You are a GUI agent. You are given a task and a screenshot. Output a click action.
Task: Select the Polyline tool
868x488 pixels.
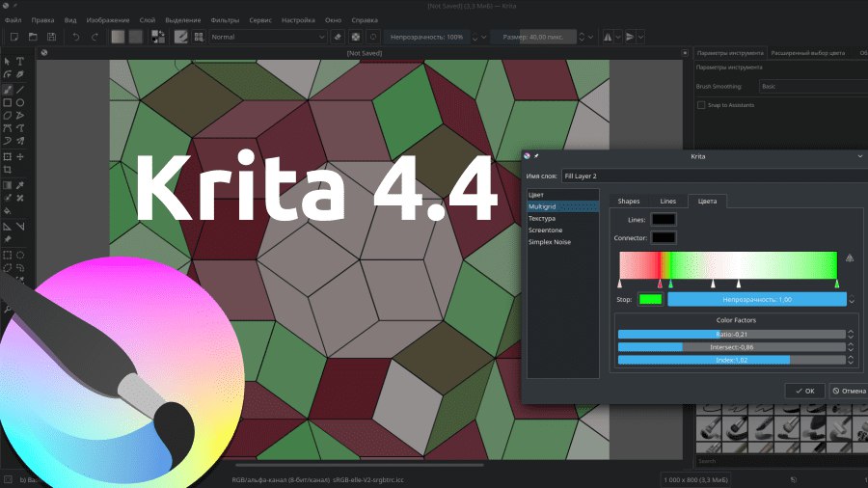20,116
